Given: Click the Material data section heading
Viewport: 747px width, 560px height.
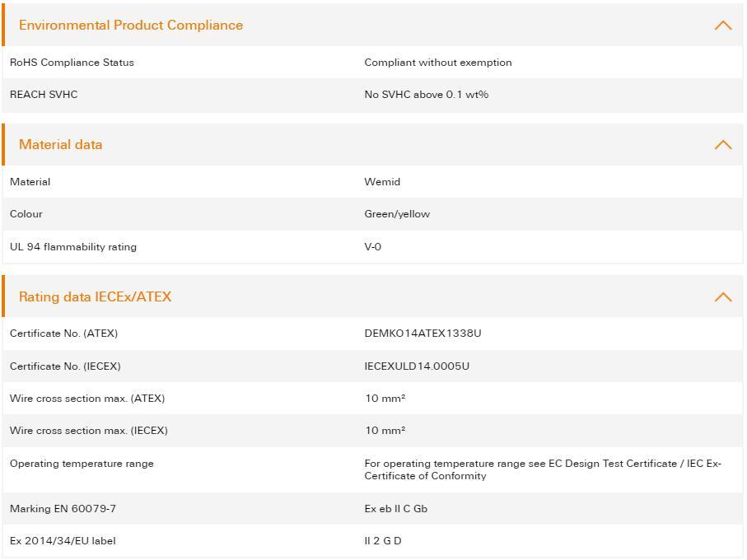Looking at the screenshot, I should tap(61, 145).
